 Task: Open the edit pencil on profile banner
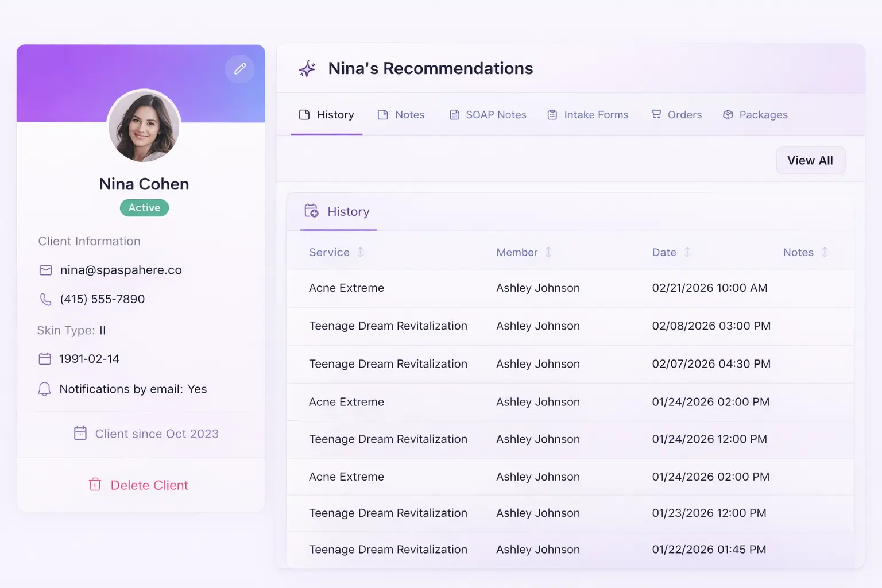pos(240,69)
